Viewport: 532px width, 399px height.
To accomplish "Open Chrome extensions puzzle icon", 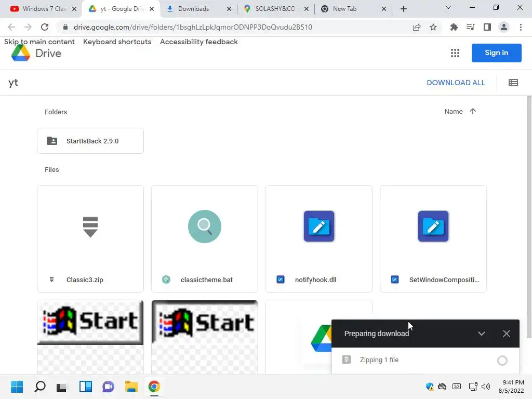I will (x=454, y=27).
